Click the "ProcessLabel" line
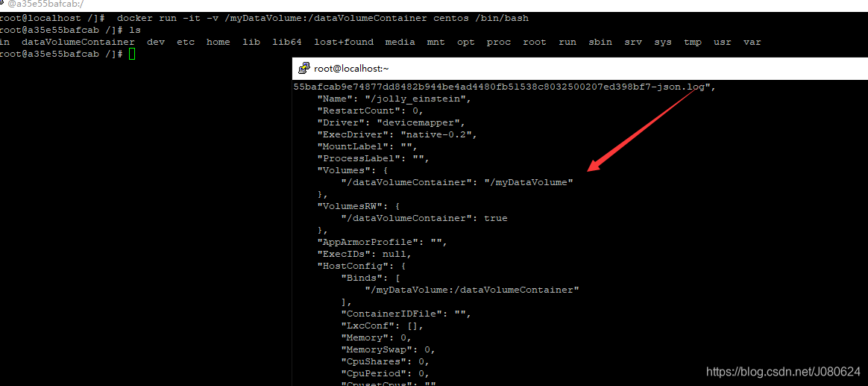The image size is (868, 386). coord(373,158)
